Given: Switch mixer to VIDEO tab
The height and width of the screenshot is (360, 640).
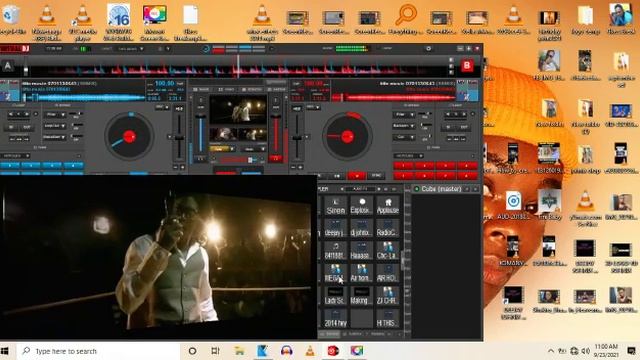Looking at the screenshot, I should point(226,89).
